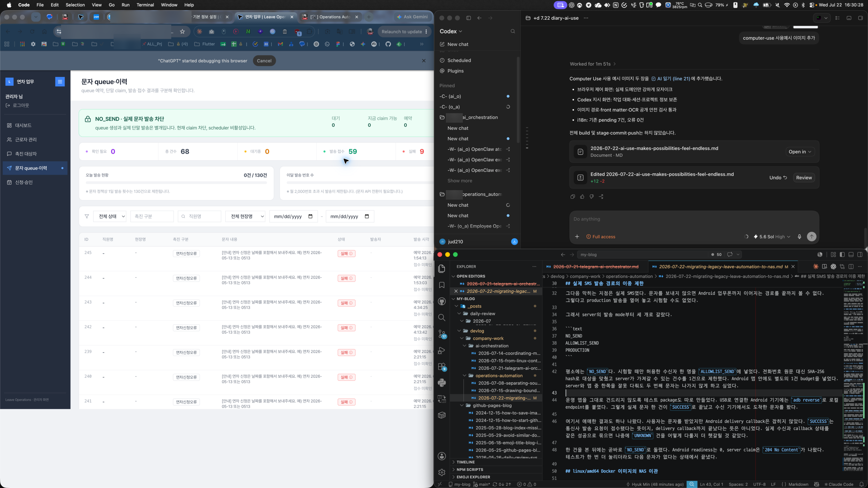Toggle the Codex sidebar panel icon
This screenshot has width=868, height=488.
[x=469, y=18]
